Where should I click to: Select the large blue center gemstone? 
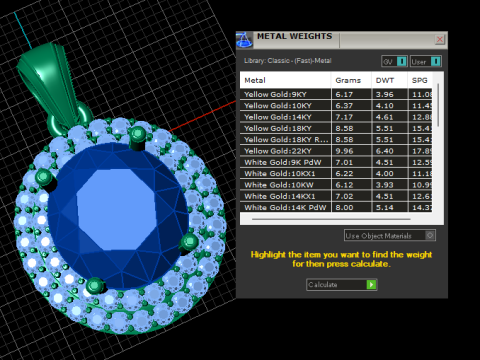point(118,215)
